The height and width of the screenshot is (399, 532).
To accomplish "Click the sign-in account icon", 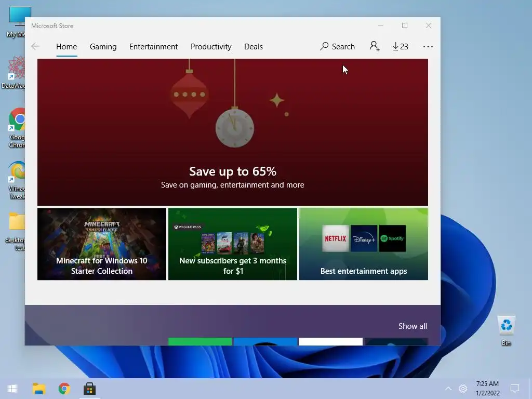I will click(375, 46).
